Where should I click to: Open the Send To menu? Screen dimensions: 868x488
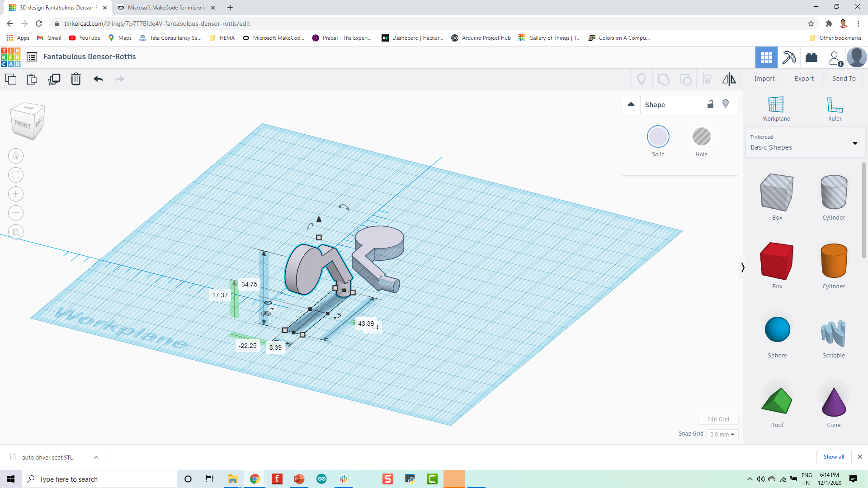(843, 78)
